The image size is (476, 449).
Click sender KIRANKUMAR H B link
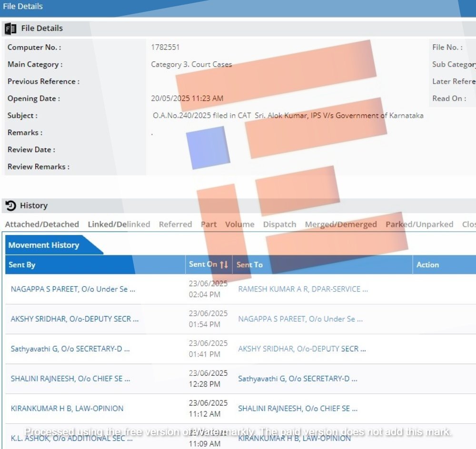(x=67, y=409)
